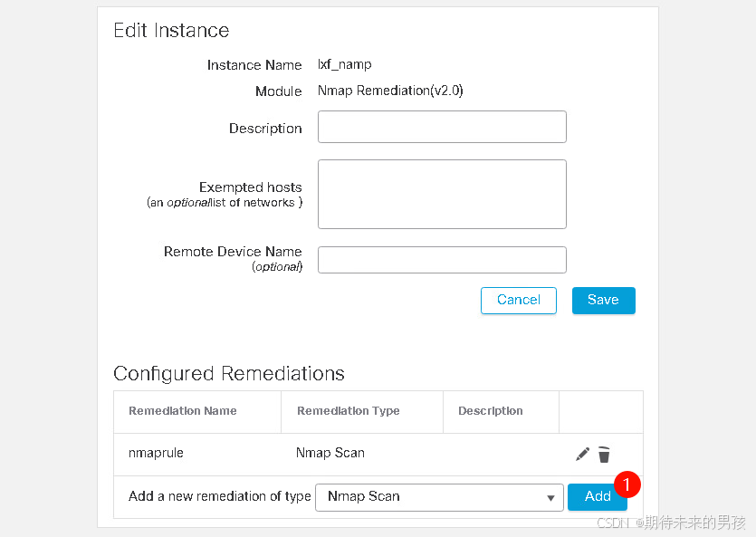This screenshot has height=537, width=756.
Task: Select the Nmap Scan combo box
Action: click(x=439, y=497)
